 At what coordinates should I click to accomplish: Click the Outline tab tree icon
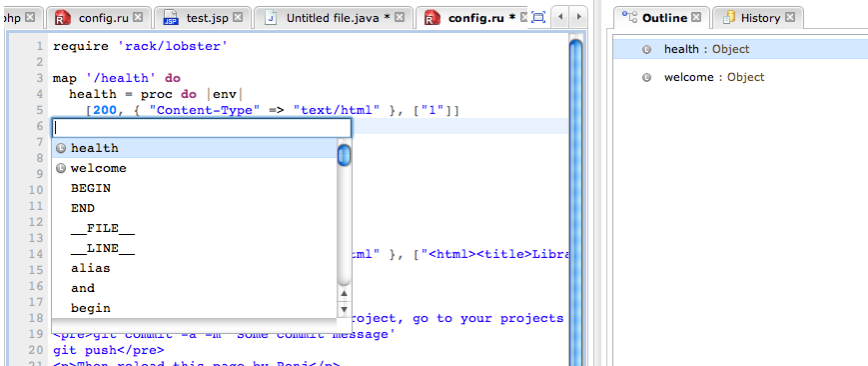pyautogui.click(x=629, y=18)
